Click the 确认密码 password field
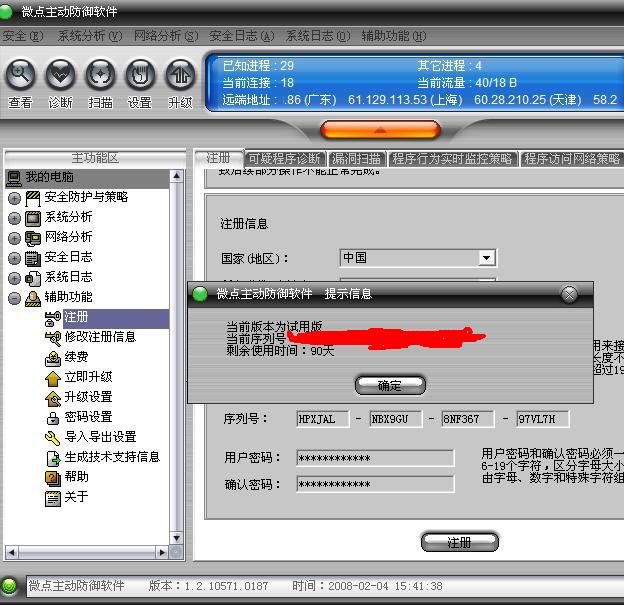624x605 pixels. pos(375,484)
